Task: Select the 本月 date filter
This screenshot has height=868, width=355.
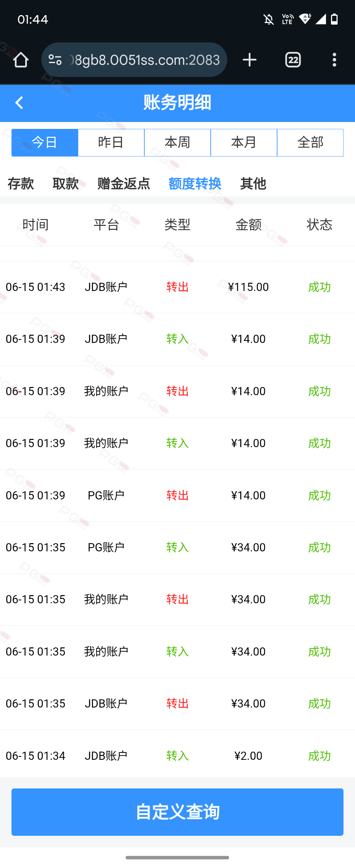Action: tap(244, 143)
